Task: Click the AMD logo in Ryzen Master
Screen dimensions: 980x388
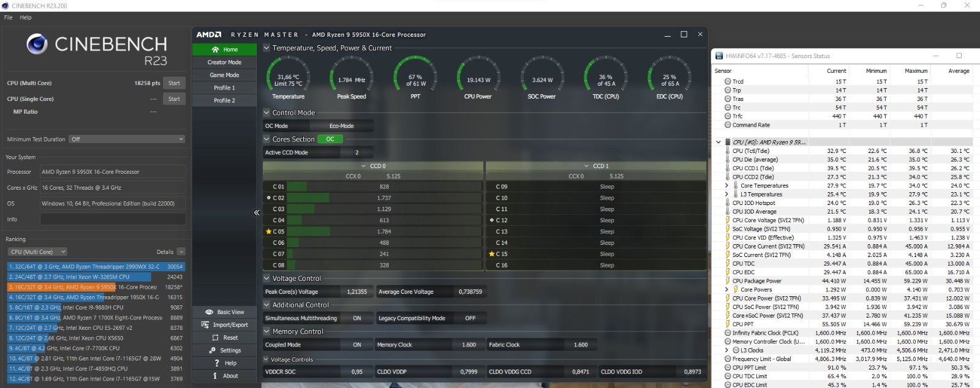Action: click(x=209, y=35)
